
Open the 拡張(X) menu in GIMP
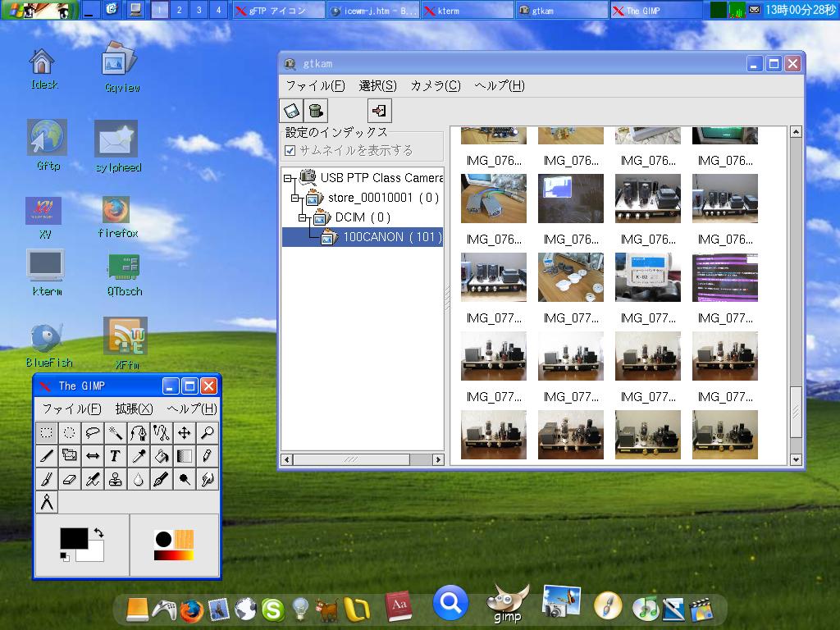point(134,409)
